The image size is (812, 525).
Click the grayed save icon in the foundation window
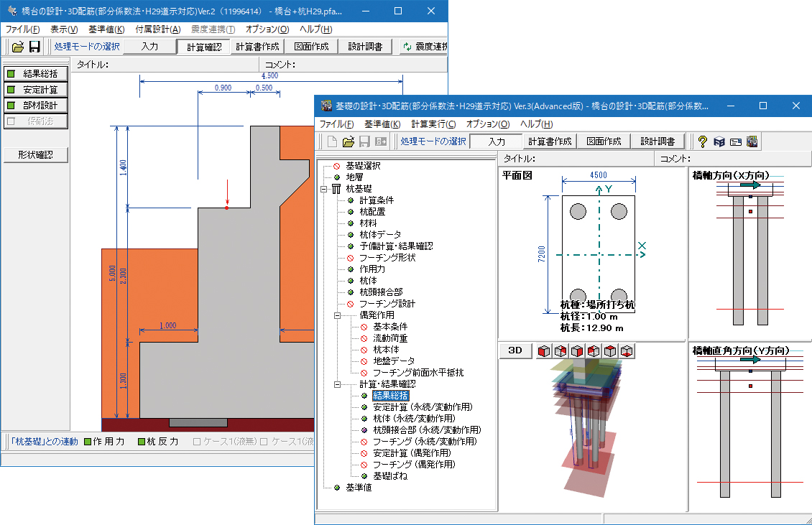[x=364, y=141]
